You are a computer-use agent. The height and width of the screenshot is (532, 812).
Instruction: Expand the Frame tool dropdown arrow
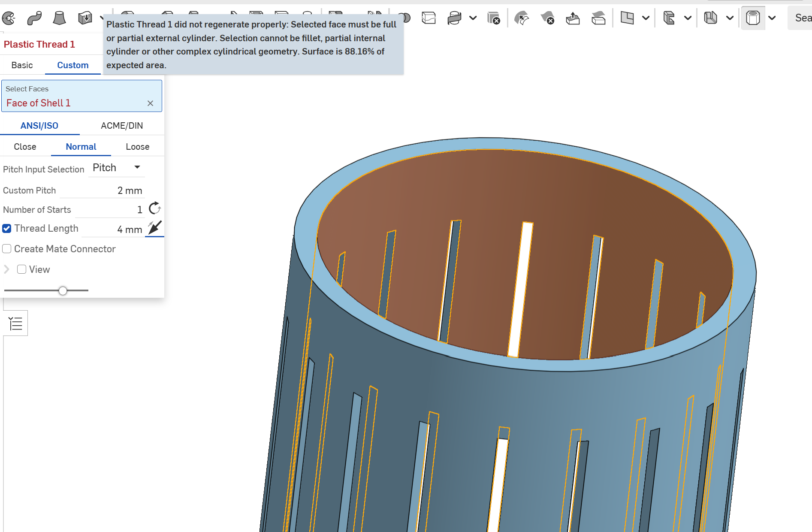click(x=688, y=18)
